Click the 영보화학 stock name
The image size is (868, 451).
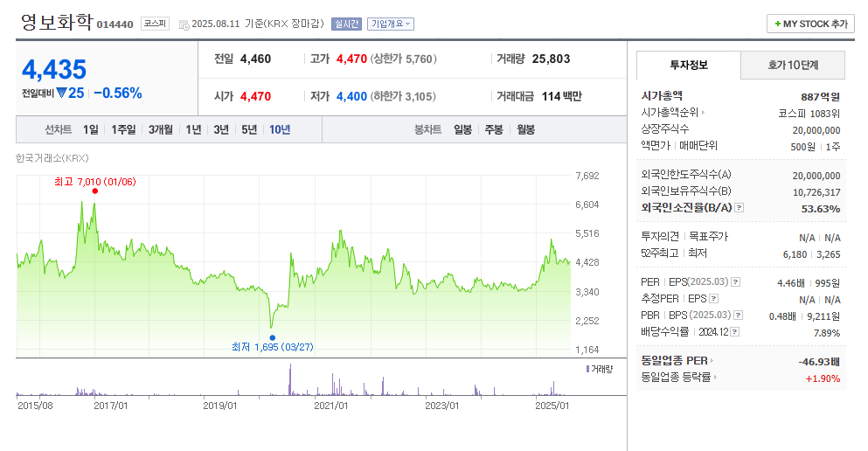(57, 22)
